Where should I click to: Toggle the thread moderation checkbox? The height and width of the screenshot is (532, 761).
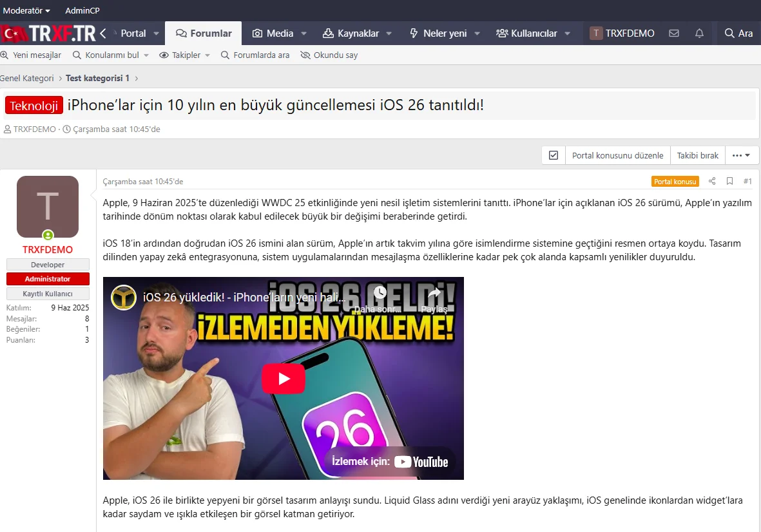point(554,155)
